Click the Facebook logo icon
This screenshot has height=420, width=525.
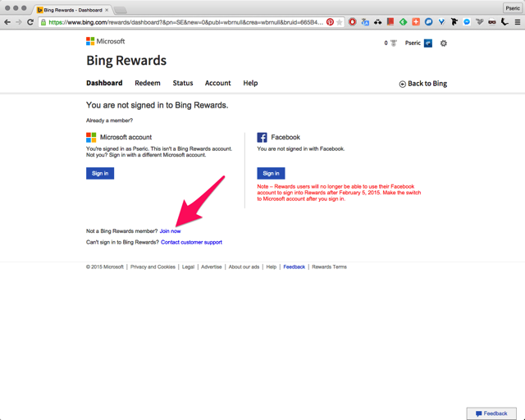point(262,137)
